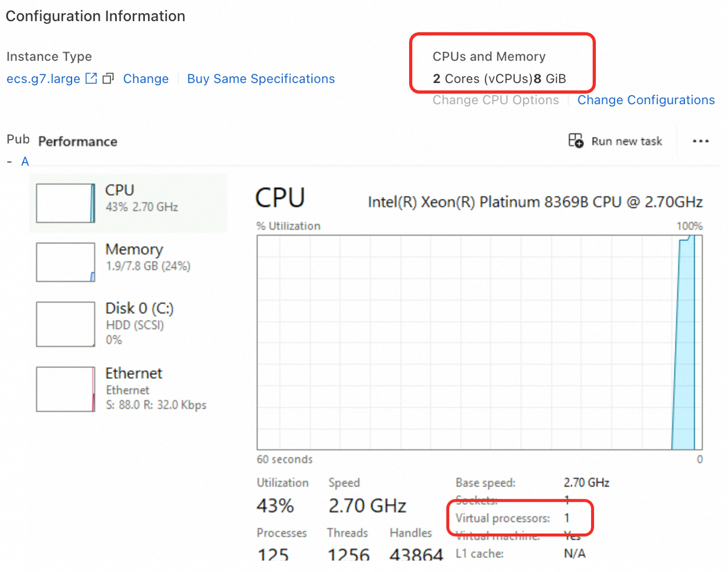The width and height of the screenshot is (728, 572).
Task: Click the partially hidden "A" link
Action: 25,162
